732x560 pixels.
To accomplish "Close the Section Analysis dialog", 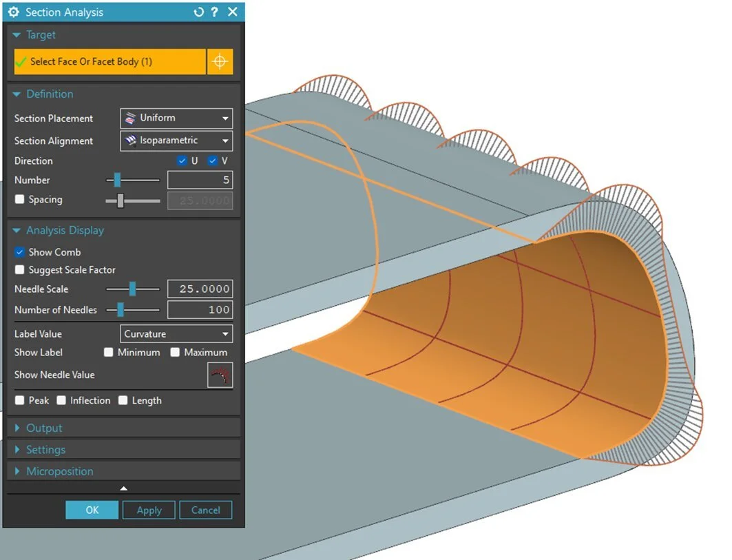I will (x=233, y=12).
